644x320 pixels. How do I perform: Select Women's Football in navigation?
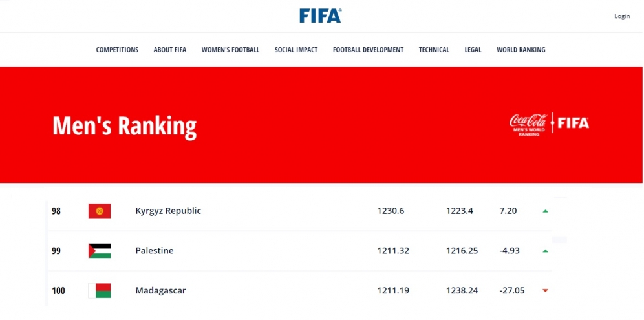click(230, 50)
